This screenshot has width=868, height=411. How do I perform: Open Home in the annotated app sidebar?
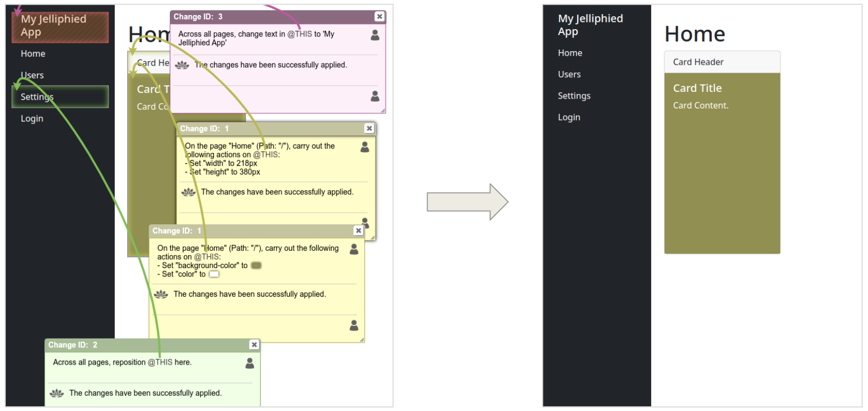(x=33, y=54)
